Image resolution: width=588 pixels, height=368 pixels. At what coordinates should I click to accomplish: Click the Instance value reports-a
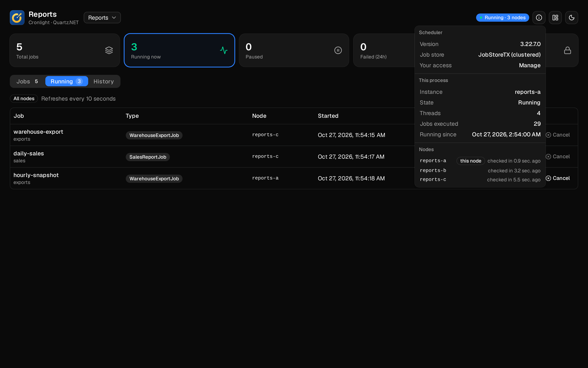(528, 92)
